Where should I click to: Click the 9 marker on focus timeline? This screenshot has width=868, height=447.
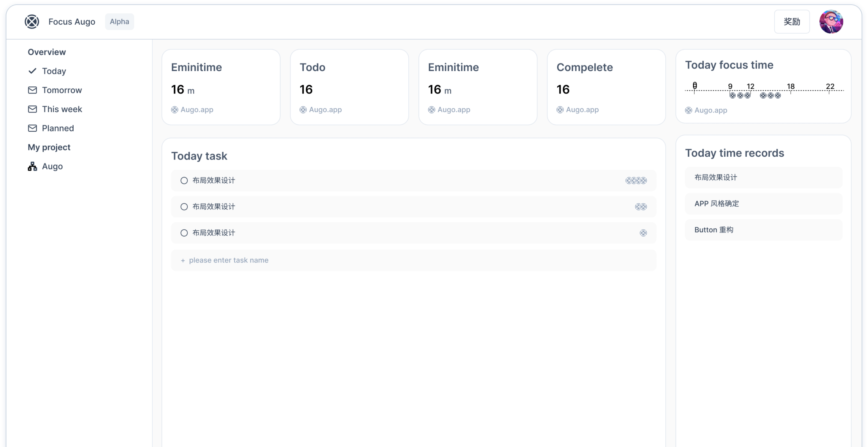(730, 86)
